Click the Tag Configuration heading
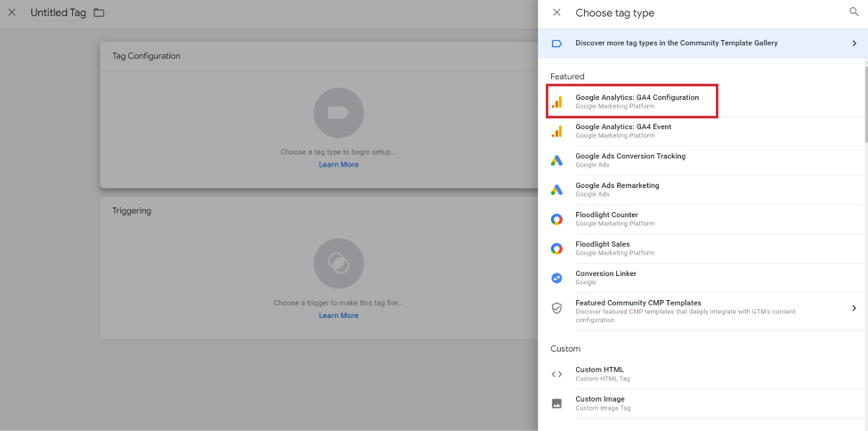Viewport: 868px width, 431px height. click(x=146, y=56)
